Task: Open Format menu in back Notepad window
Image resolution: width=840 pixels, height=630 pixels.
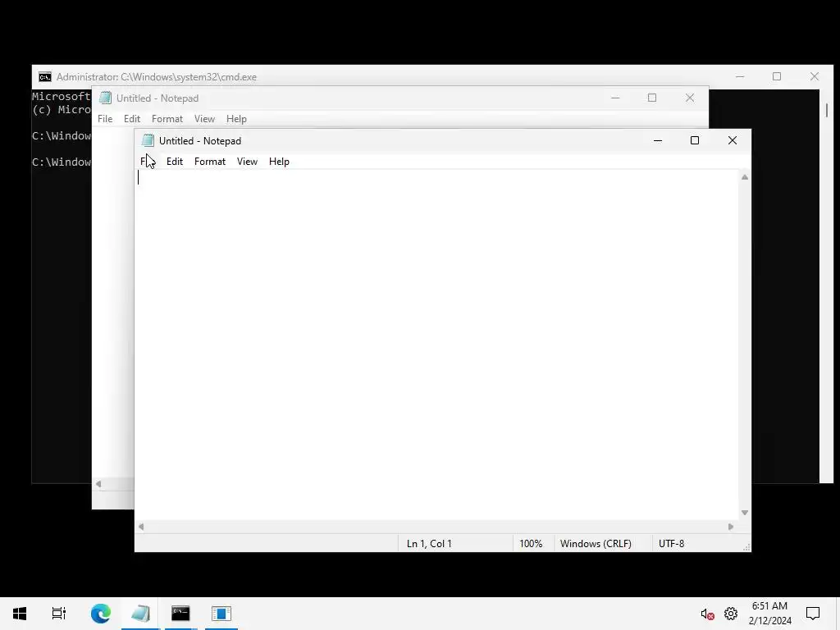Action: 167,119
